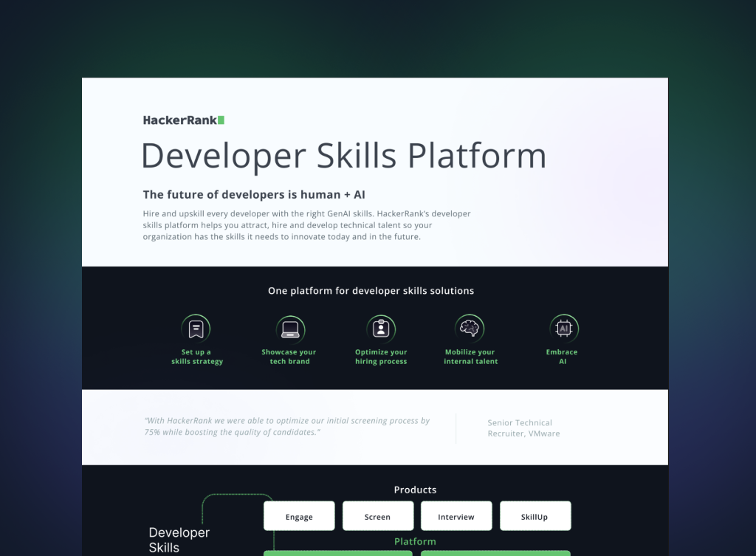Image resolution: width=756 pixels, height=556 pixels.
Task: Click 'Senior Technical Recruiter, VMware' attribution
Action: (523, 428)
